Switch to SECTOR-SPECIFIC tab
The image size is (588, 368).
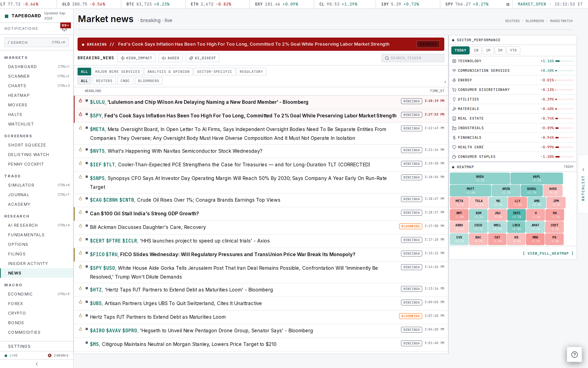tap(215, 72)
